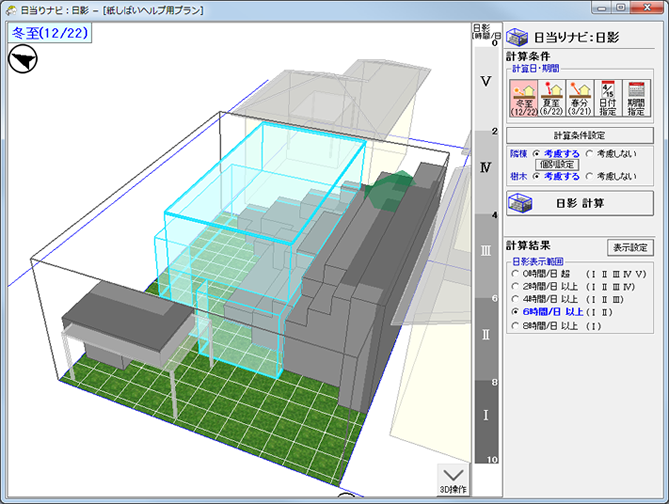Screen dimensions: 669x504
Task: Select 0時間/日 超 shadow range
Action: pos(579,274)
